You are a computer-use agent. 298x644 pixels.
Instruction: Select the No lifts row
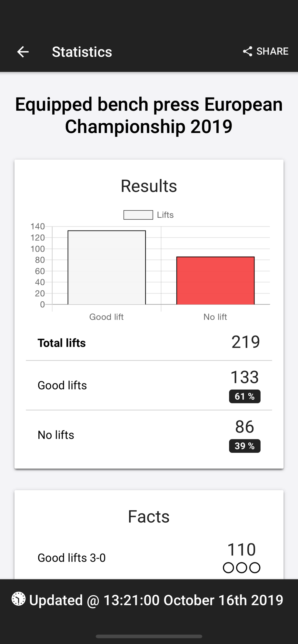click(149, 435)
